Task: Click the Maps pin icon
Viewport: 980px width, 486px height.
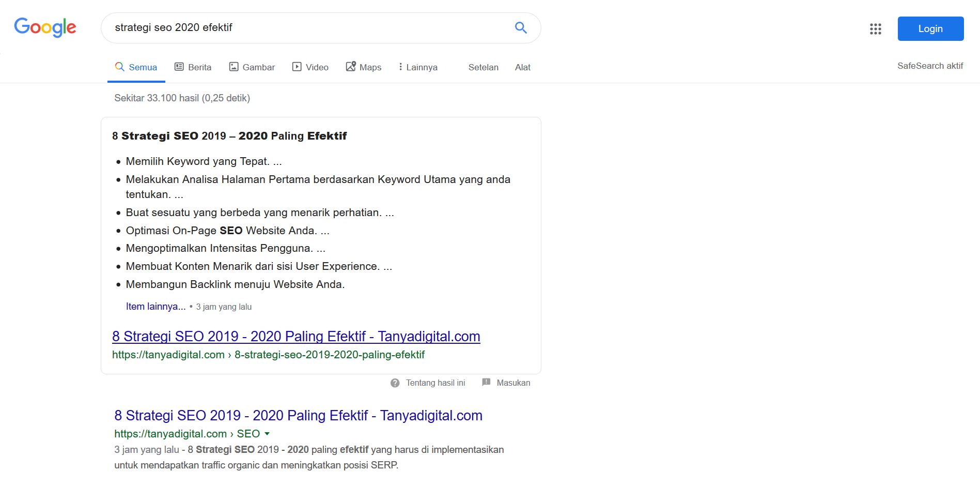Action: [351, 66]
